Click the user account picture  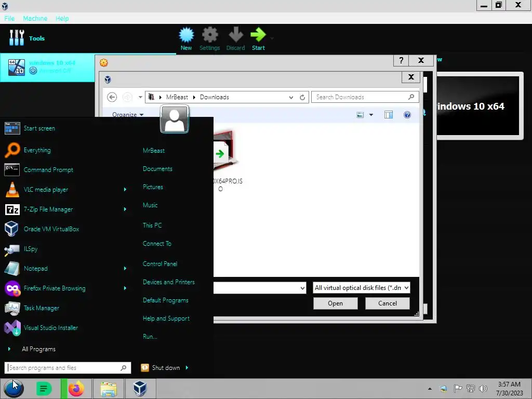coord(175,119)
